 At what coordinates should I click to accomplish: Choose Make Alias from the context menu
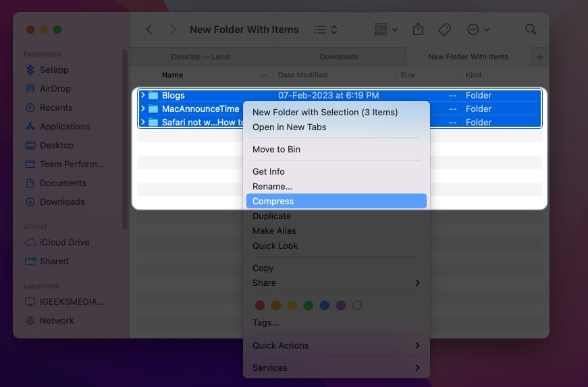pyautogui.click(x=336, y=231)
